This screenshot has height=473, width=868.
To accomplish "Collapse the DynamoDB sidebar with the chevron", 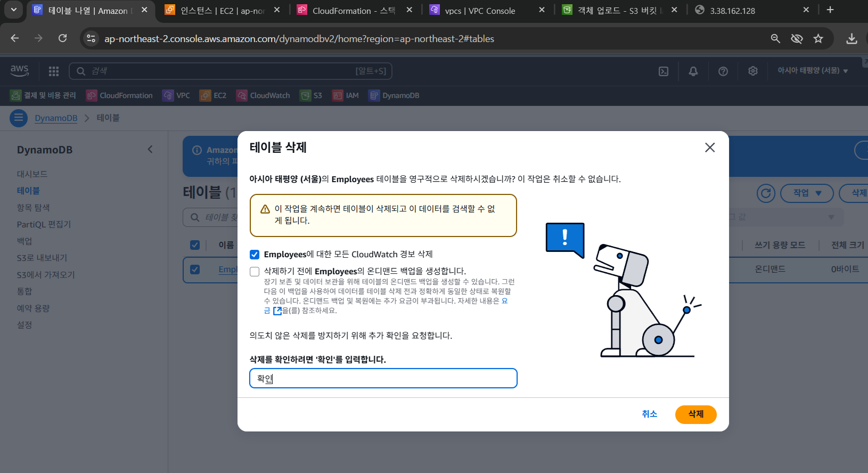I will pyautogui.click(x=150, y=150).
